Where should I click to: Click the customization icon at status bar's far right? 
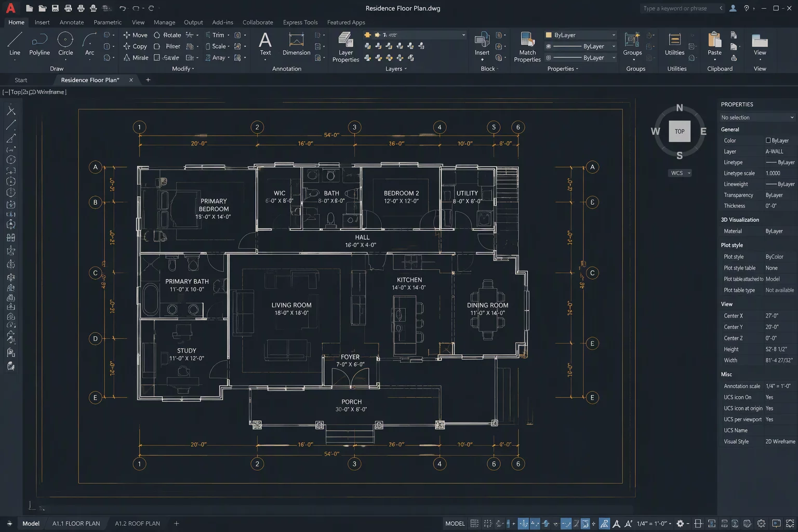[x=790, y=523]
